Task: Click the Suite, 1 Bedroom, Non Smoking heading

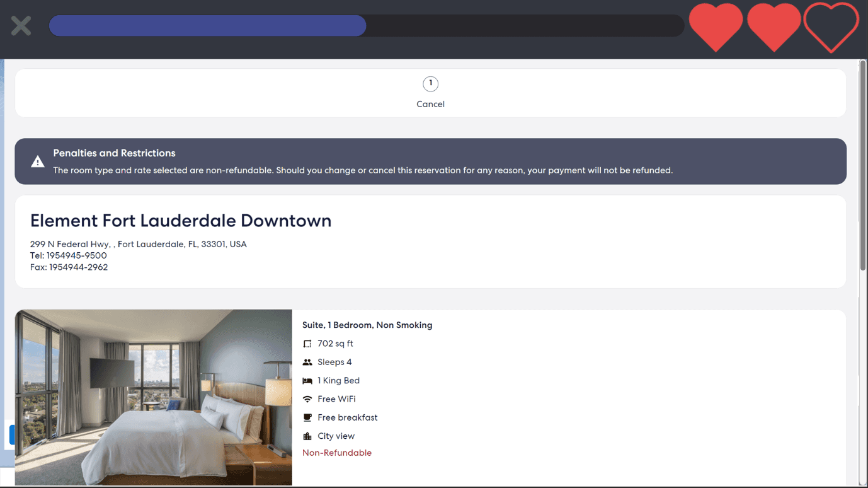Action: point(367,325)
